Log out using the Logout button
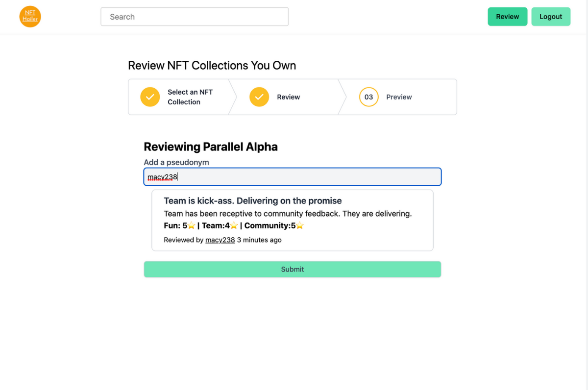 point(551,17)
